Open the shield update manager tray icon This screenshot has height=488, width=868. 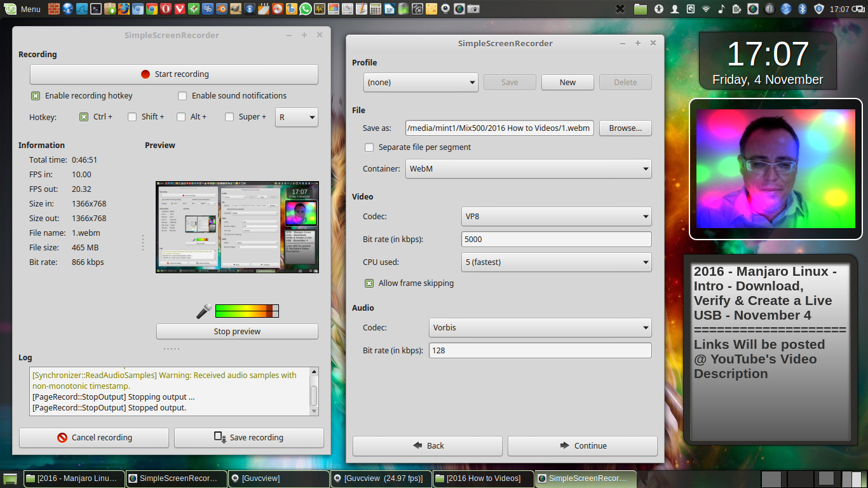[819, 9]
